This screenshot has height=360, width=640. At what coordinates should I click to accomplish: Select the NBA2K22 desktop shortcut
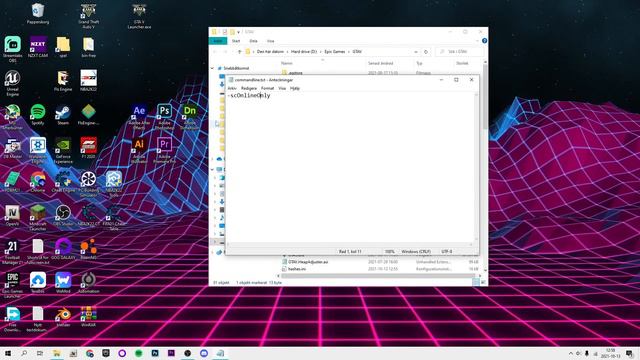[x=89, y=80]
